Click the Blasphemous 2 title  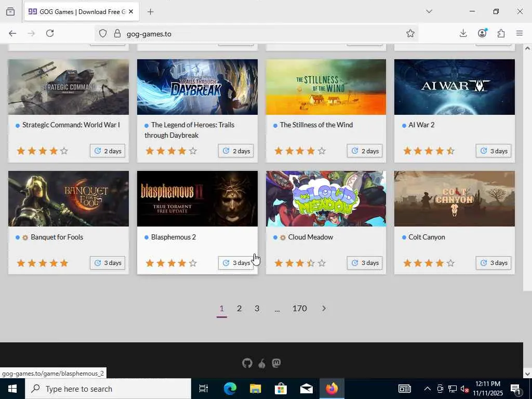tap(174, 237)
